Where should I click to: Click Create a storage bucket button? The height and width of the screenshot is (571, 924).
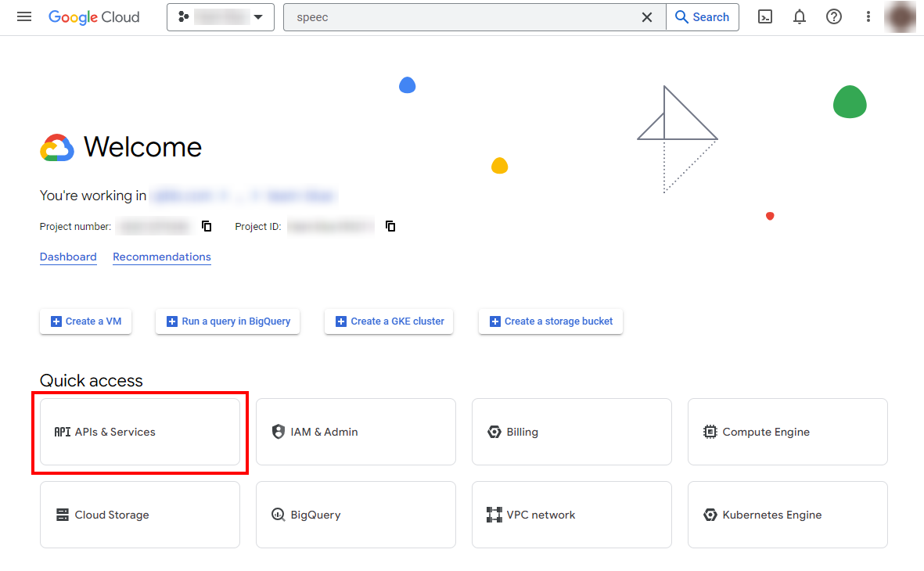[x=551, y=321]
